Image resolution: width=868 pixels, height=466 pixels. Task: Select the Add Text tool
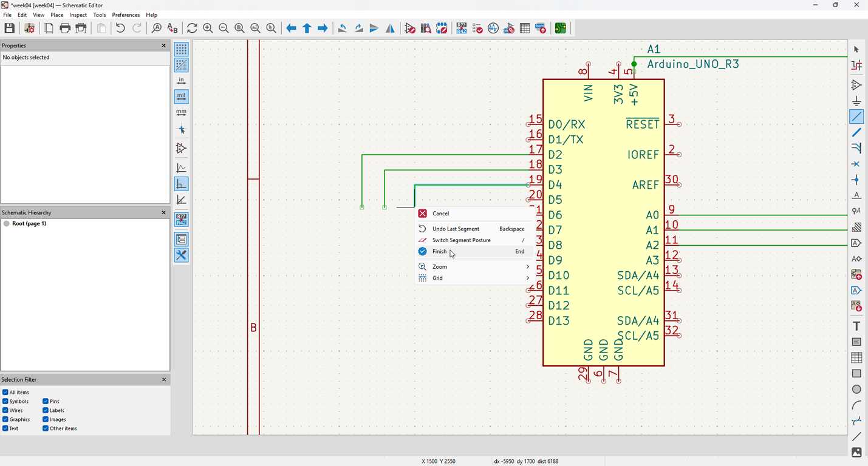tap(856, 326)
